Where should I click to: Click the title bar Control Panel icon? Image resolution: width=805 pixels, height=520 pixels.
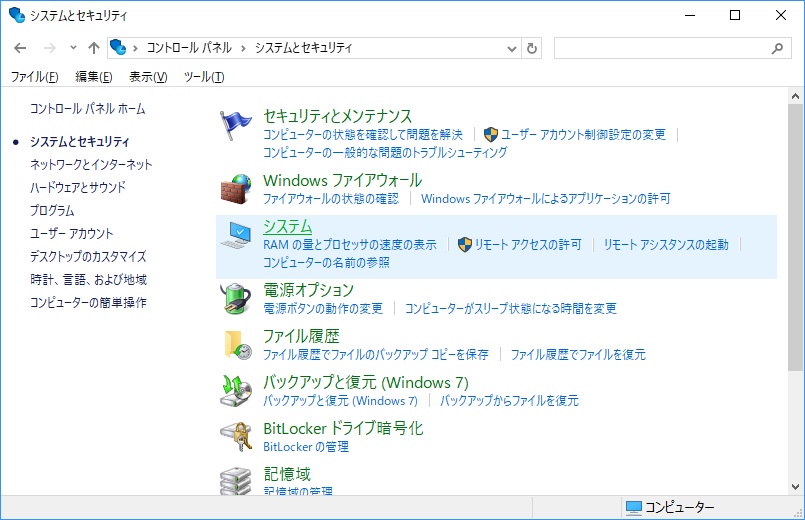pos(16,15)
